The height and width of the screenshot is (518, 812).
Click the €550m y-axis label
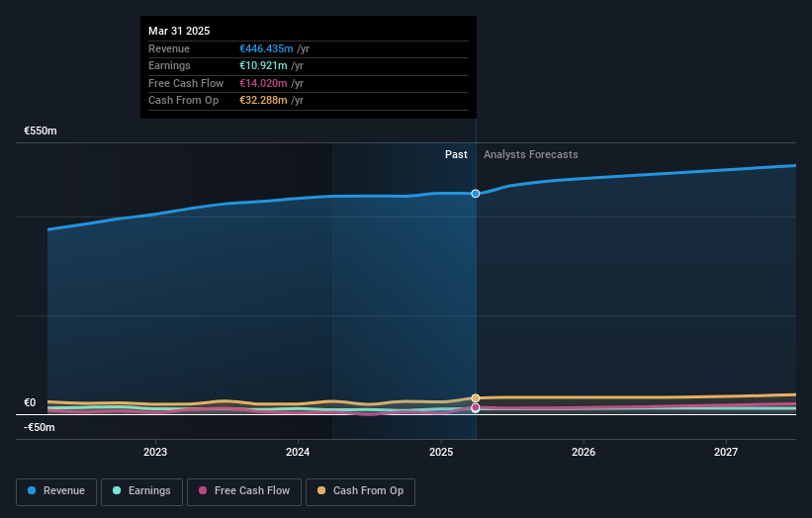41,130
